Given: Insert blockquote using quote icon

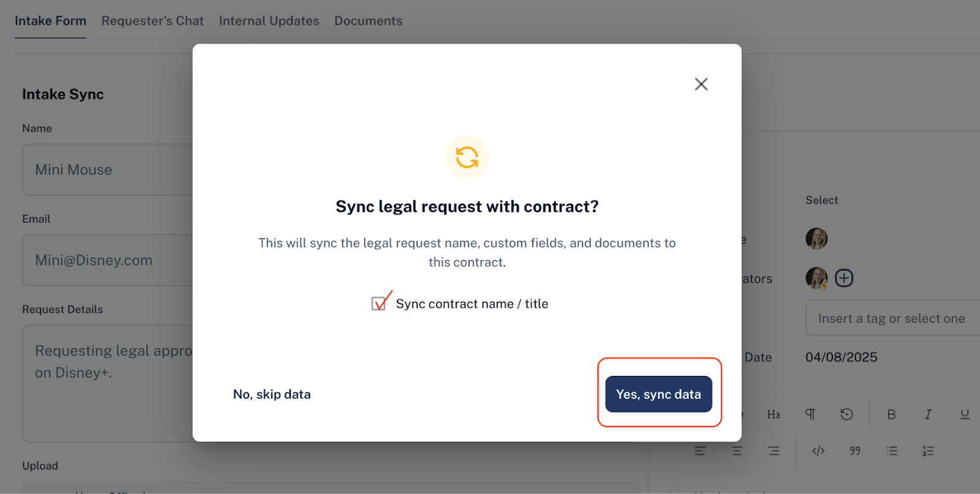Looking at the screenshot, I should [855, 451].
